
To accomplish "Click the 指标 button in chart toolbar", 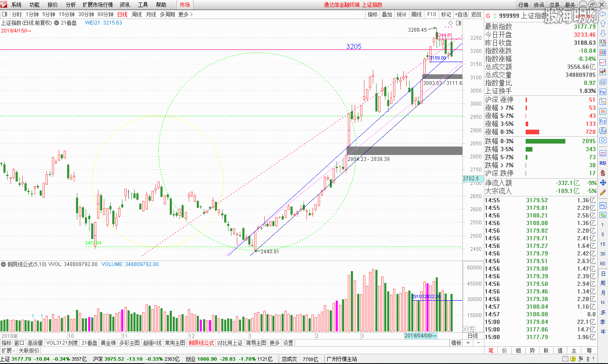I will click(373, 14).
